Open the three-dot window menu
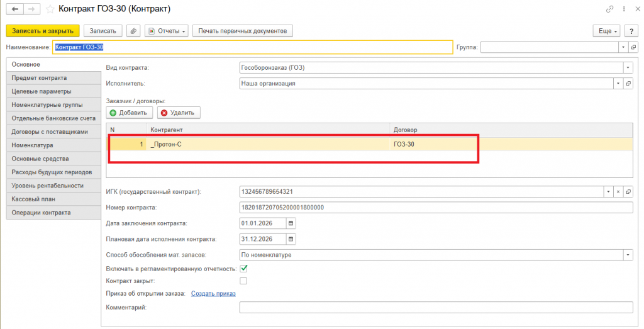Image resolution: width=644 pixels, height=329 pixels. [x=624, y=9]
